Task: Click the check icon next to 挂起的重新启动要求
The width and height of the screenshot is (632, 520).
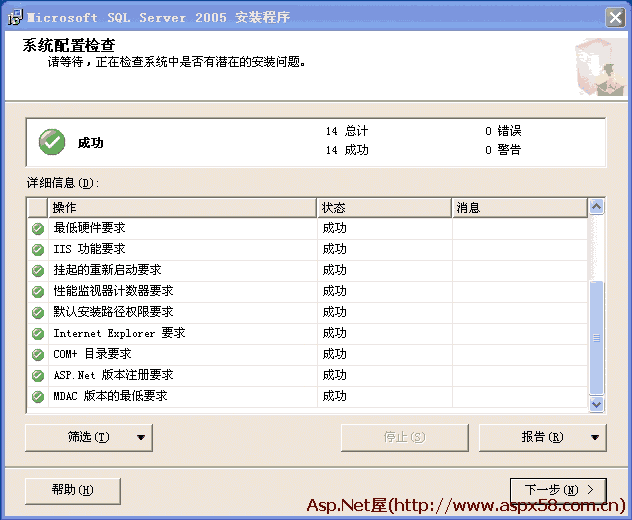Action: (x=38, y=270)
